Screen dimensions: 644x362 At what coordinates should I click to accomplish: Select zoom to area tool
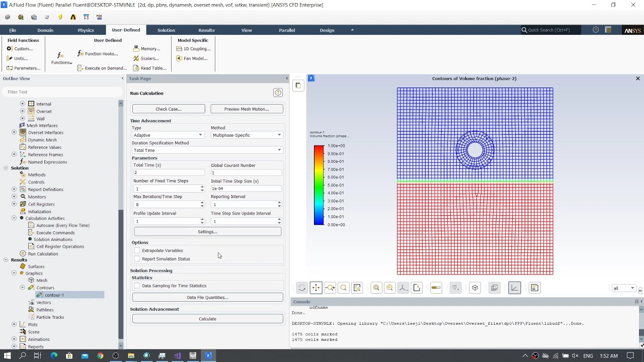coord(344,288)
